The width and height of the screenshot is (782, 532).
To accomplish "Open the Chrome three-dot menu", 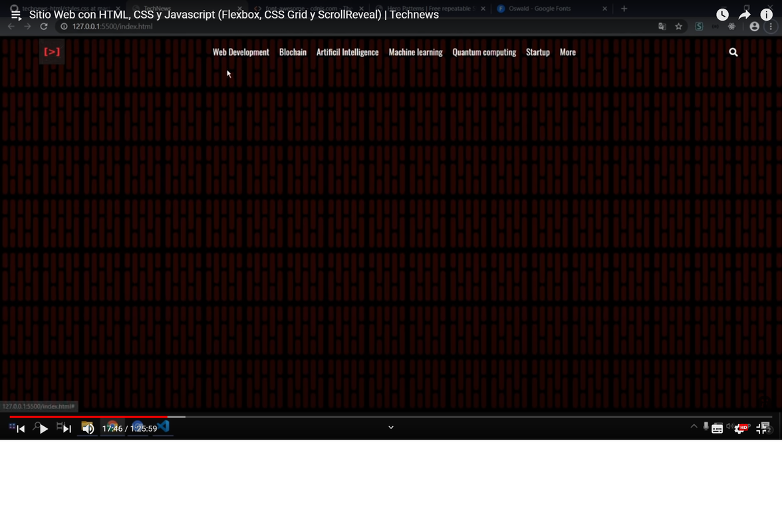I will click(771, 27).
